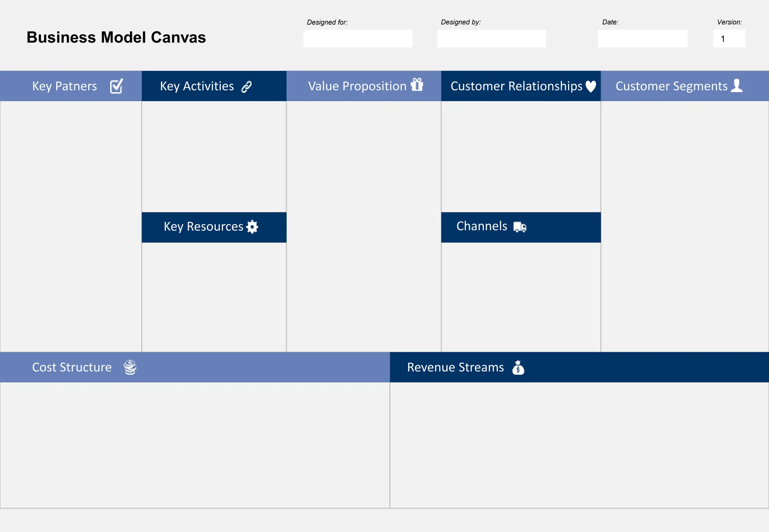This screenshot has height=532, width=769.
Task: Click inside the empty Cost Structure section
Action: point(195,445)
